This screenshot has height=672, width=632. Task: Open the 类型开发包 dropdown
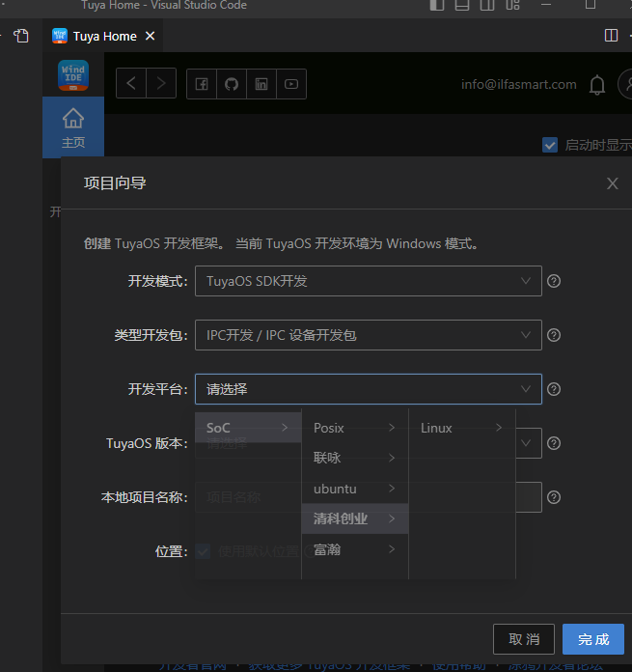pos(369,335)
